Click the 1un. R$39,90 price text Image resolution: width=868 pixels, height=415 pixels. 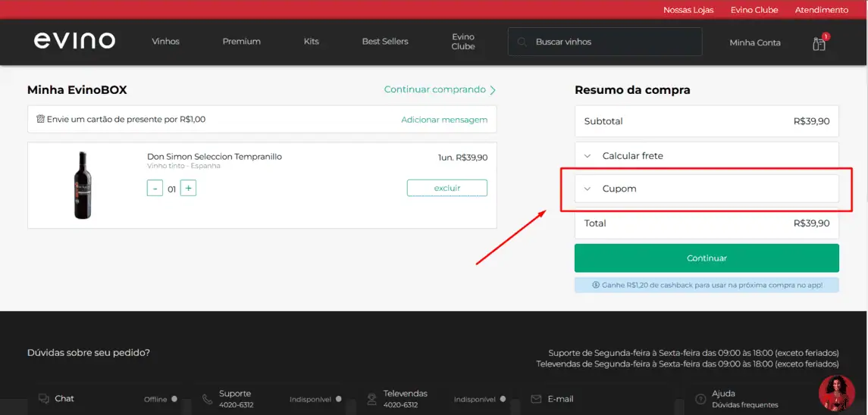[462, 158]
